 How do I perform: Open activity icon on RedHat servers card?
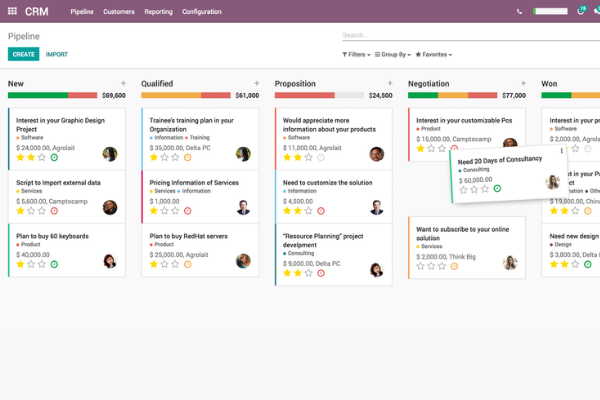[x=188, y=264]
